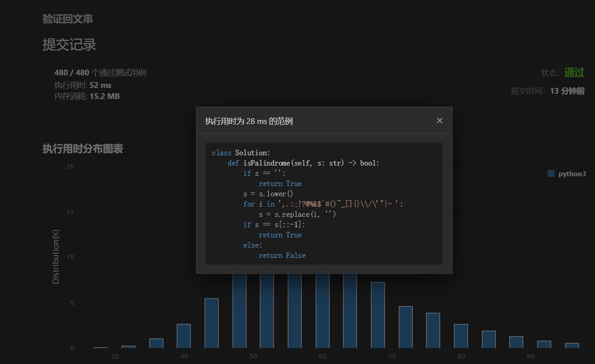Click the 提交时间 13 分钟前 text

548,91
